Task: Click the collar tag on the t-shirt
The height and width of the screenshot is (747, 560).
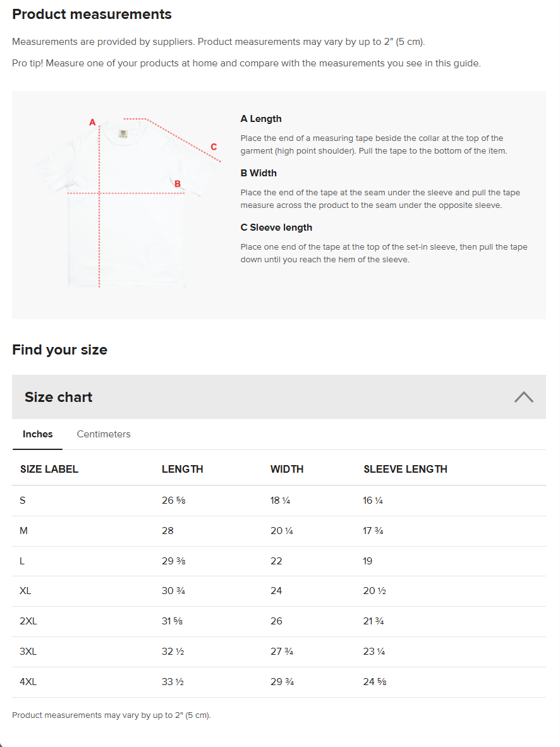Action: (x=123, y=133)
